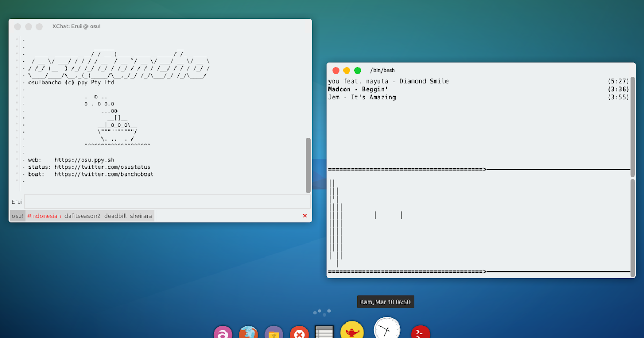Click the (3:36) duration text
644x338 pixels.
coord(618,89)
